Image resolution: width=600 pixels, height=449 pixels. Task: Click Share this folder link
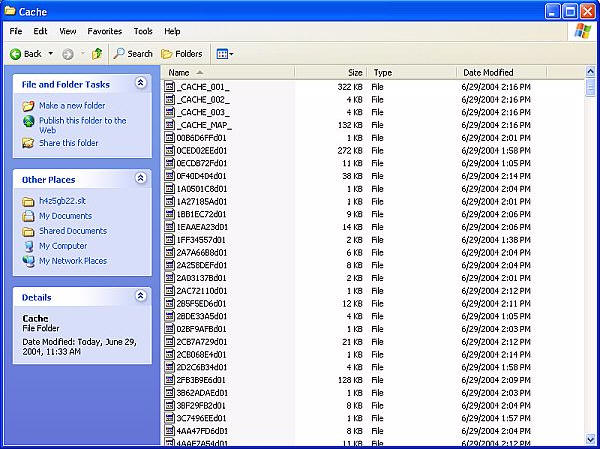pyautogui.click(x=68, y=143)
